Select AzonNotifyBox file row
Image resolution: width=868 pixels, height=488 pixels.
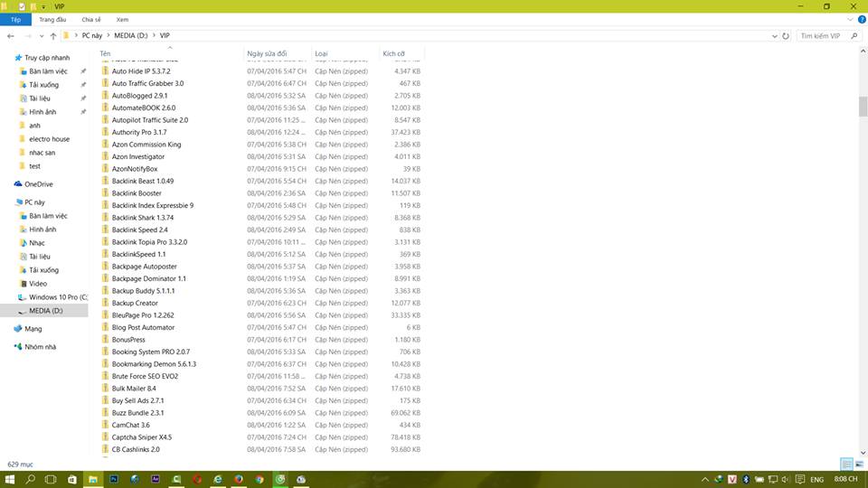coord(262,169)
